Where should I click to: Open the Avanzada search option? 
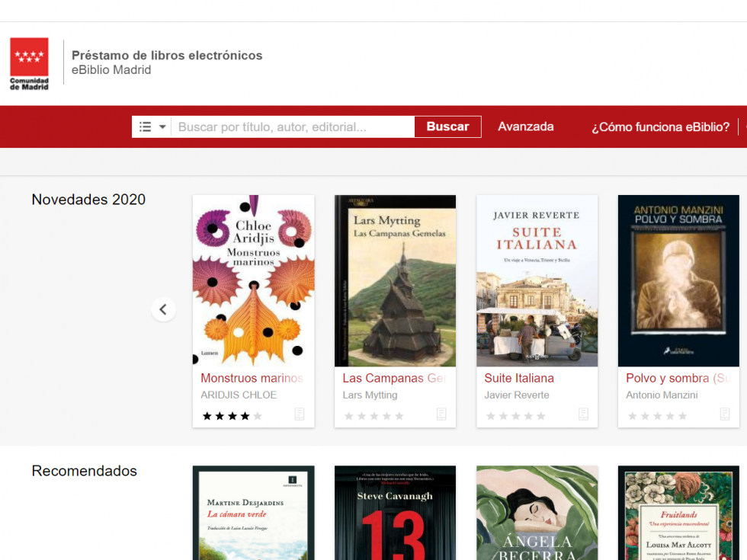click(525, 126)
